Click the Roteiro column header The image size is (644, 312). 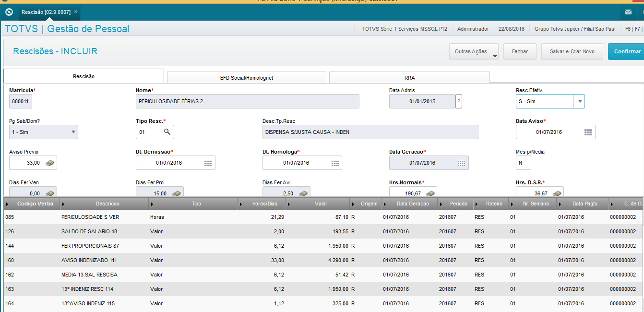coord(491,204)
